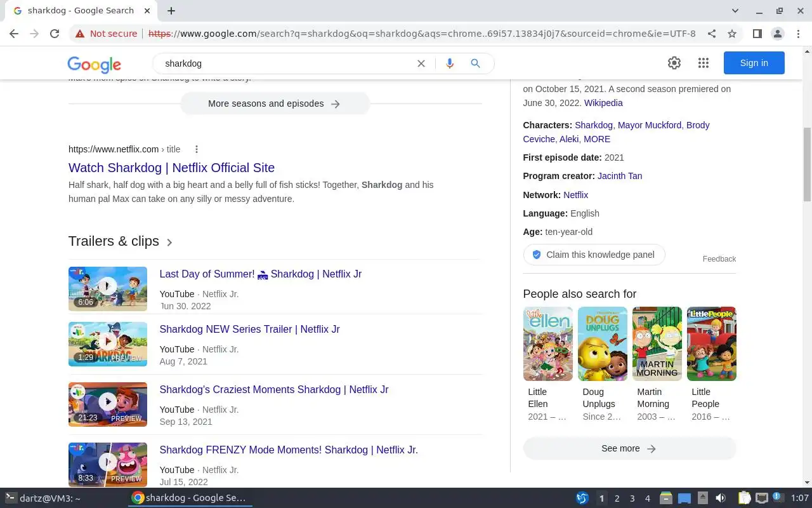The height and width of the screenshot is (508, 812).
Task: Open the Chrome profile avatar
Action: coord(777,34)
